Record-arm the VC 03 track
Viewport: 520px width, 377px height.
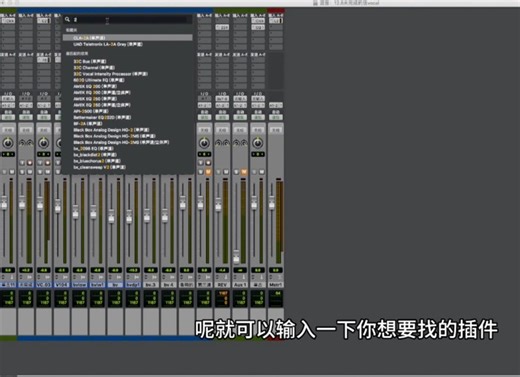tap(48, 163)
